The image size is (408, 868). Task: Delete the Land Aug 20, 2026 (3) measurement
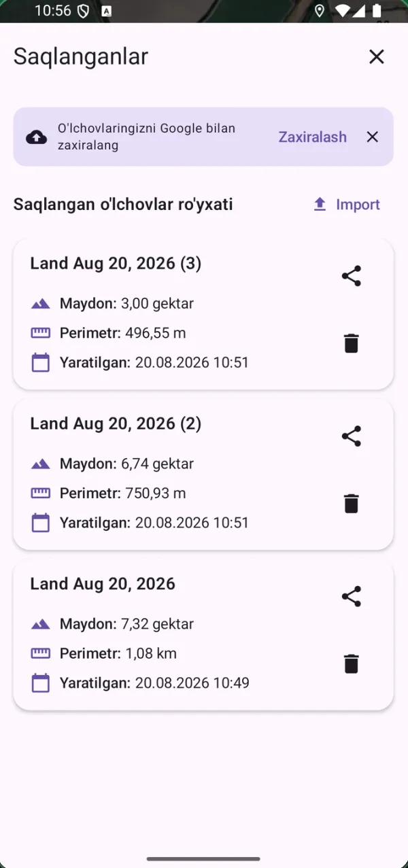(x=351, y=343)
